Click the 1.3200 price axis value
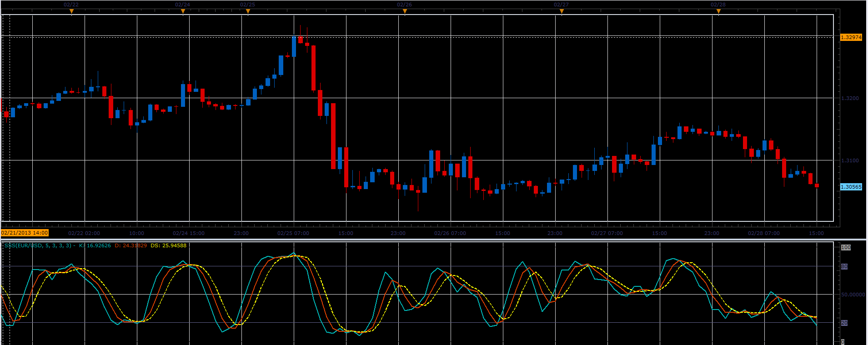868x345 pixels. (x=850, y=98)
